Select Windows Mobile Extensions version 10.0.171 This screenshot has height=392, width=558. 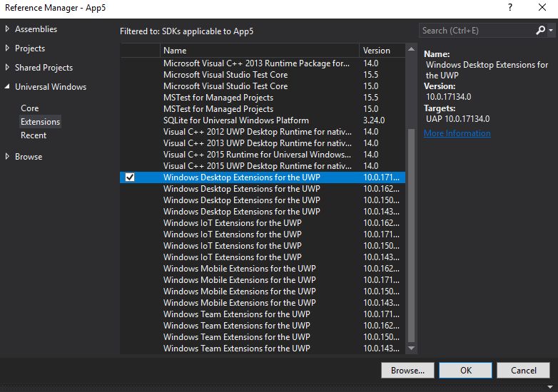(x=263, y=279)
